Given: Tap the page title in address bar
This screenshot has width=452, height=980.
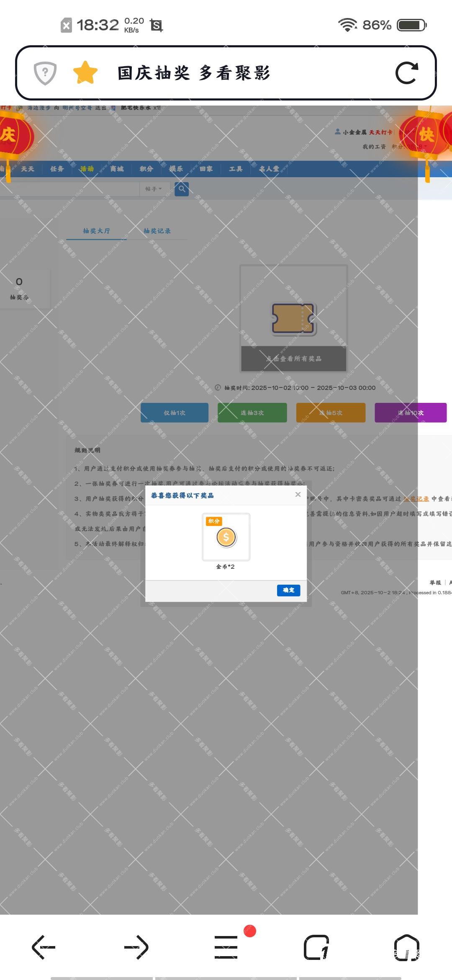Looking at the screenshot, I should [194, 73].
